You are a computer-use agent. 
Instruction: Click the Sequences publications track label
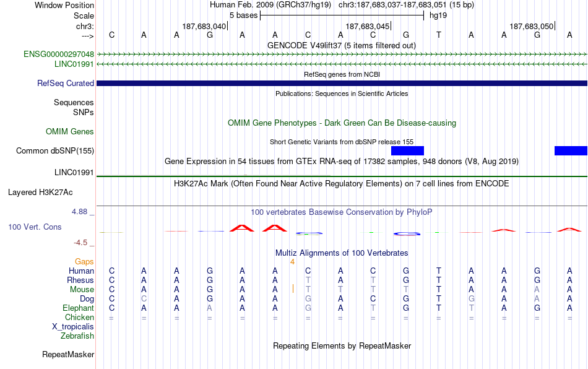click(x=74, y=102)
